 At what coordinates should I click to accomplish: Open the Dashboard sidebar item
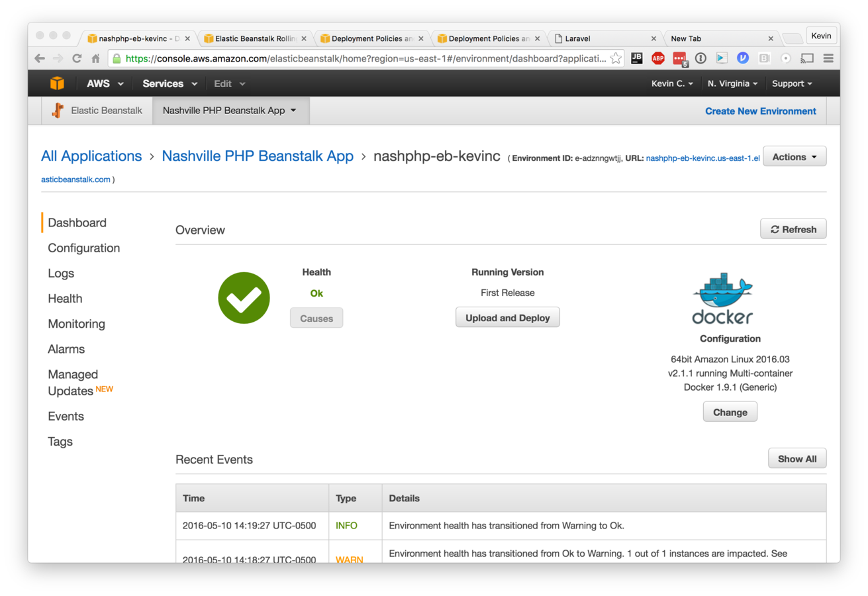(x=77, y=223)
